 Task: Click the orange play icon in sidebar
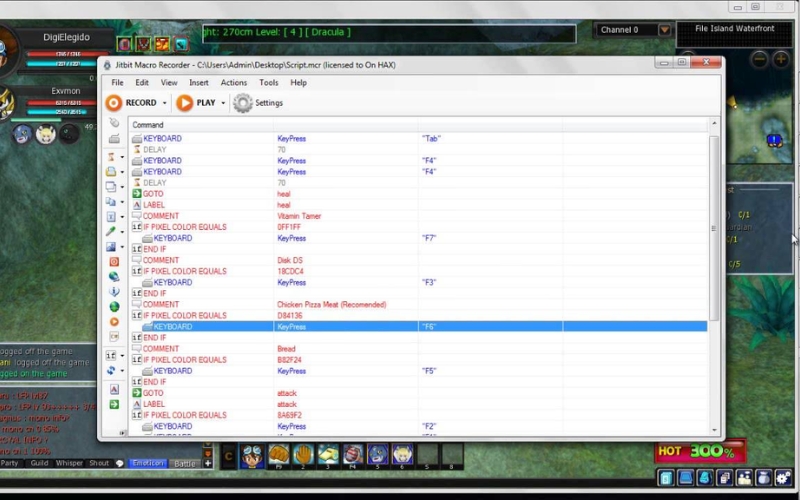(114, 321)
